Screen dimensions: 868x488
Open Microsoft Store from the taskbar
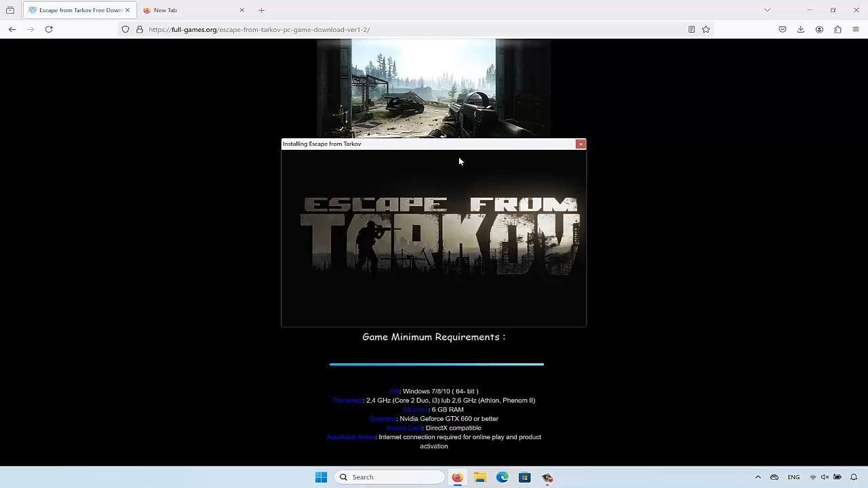525,477
